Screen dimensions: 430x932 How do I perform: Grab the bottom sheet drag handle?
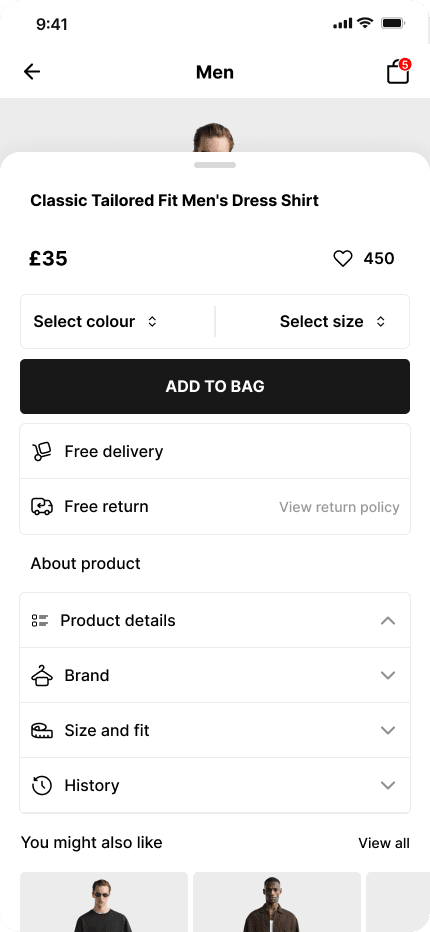tap(215, 165)
